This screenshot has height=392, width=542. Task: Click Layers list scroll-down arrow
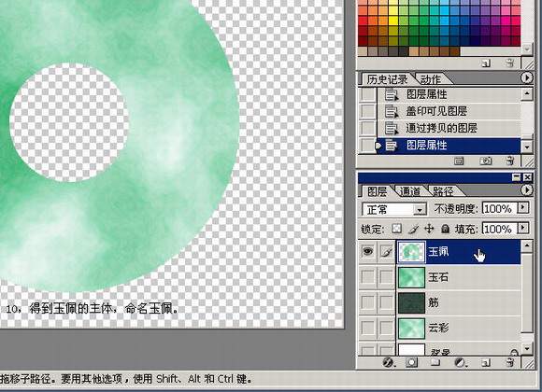(527, 349)
